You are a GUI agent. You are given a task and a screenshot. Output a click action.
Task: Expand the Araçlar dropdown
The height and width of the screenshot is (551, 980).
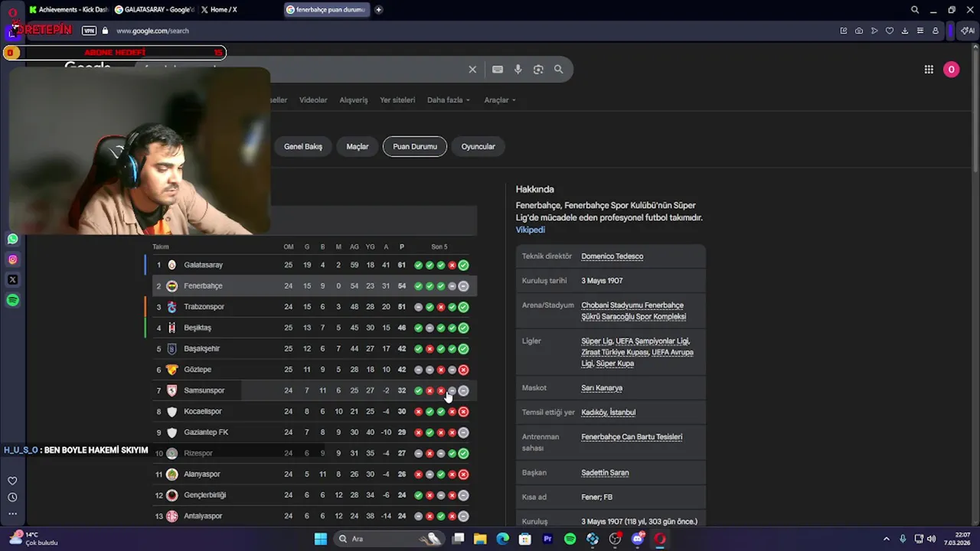[x=500, y=100]
